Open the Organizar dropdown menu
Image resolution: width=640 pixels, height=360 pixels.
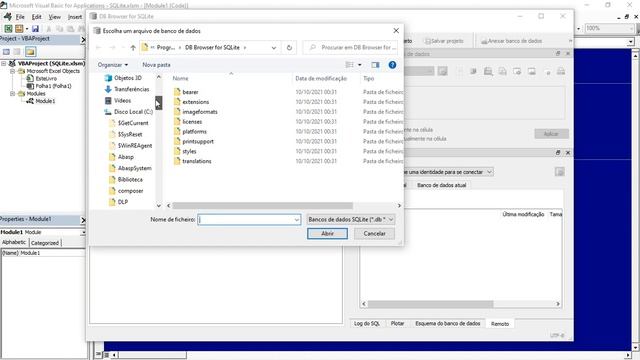point(113,65)
